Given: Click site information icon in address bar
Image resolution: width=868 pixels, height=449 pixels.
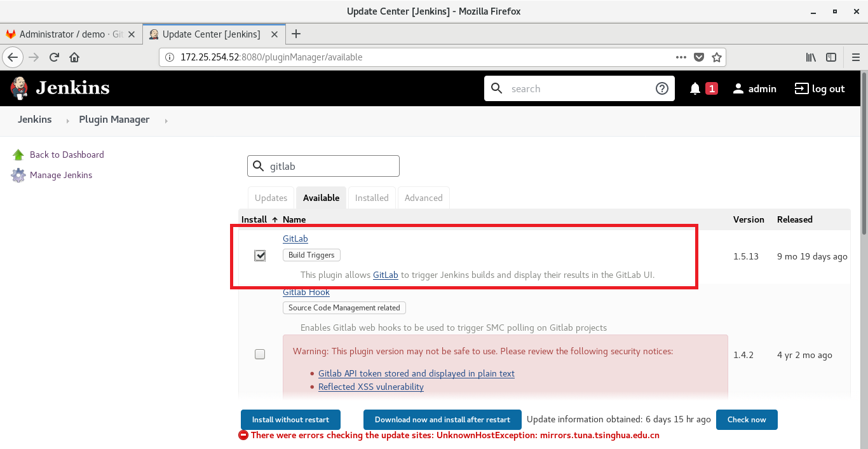Looking at the screenshot, I should (170, 57).
